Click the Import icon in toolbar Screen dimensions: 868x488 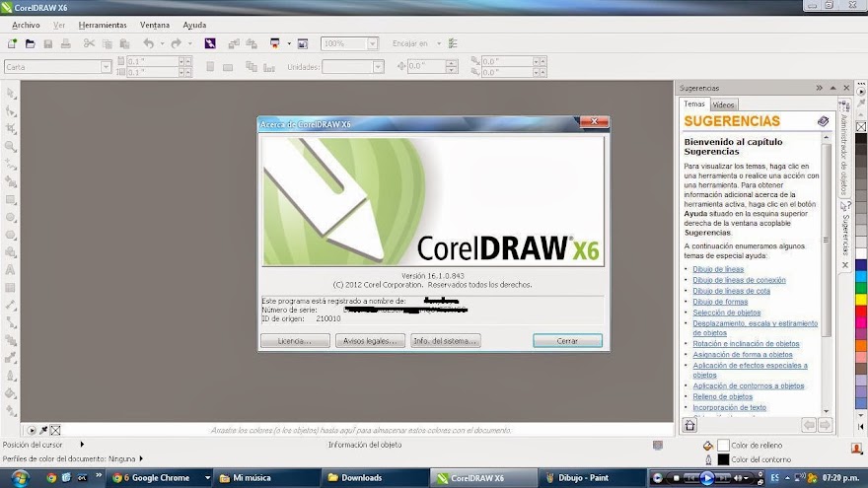(234, 43)
